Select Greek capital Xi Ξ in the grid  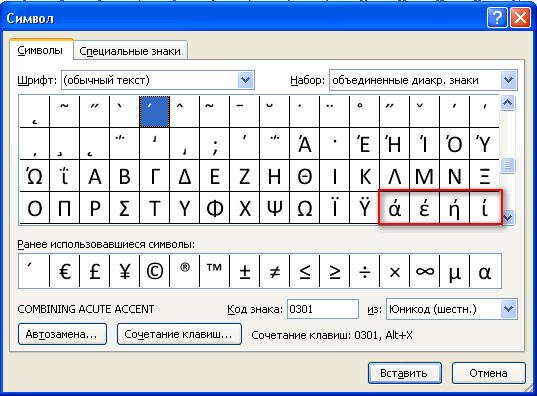(484, 176)
